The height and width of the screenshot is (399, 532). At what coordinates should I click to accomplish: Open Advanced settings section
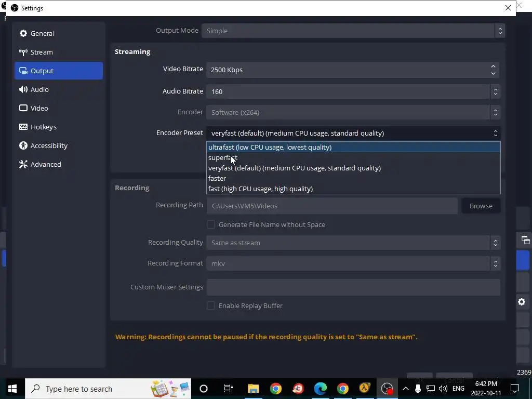point(59,164)
